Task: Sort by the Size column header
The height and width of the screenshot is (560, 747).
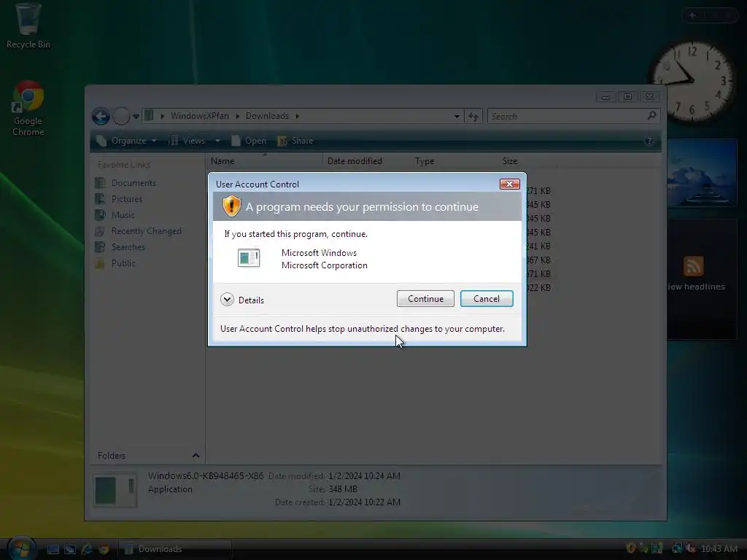Action: [527, 161]
